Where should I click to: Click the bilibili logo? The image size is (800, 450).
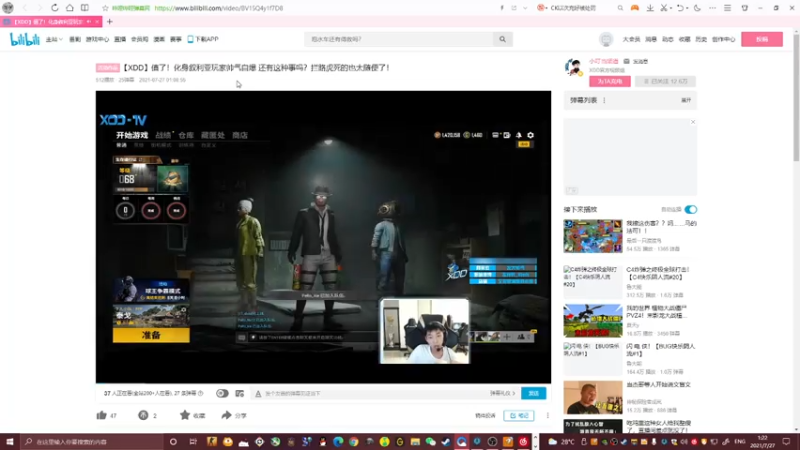point(24,39)
